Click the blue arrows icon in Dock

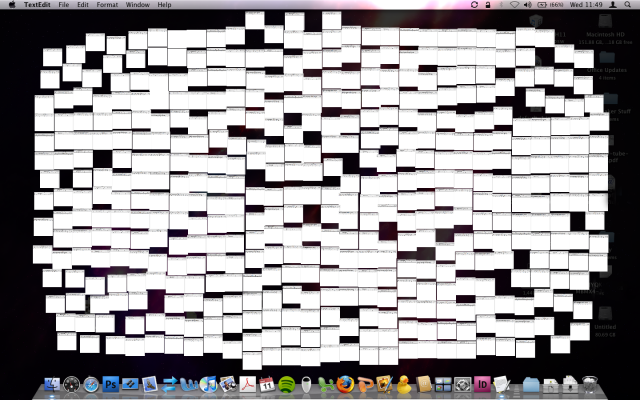(169, 384)
